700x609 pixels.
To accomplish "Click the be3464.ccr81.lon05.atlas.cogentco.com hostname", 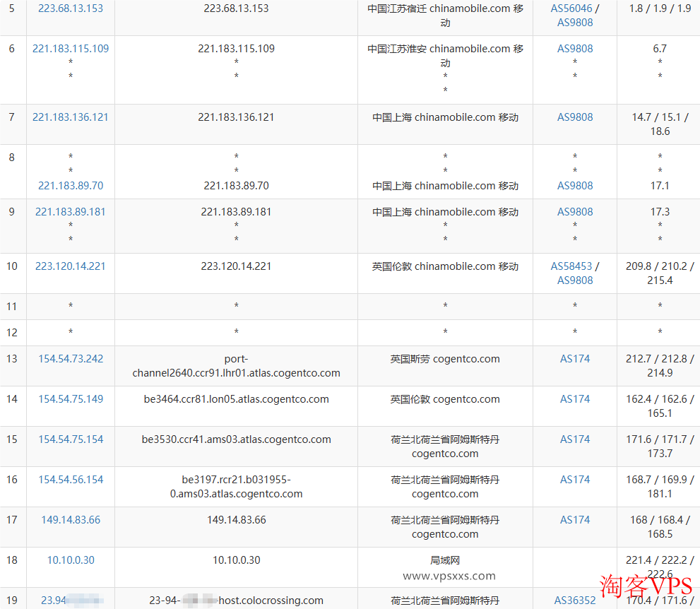I will coord(236,399).
